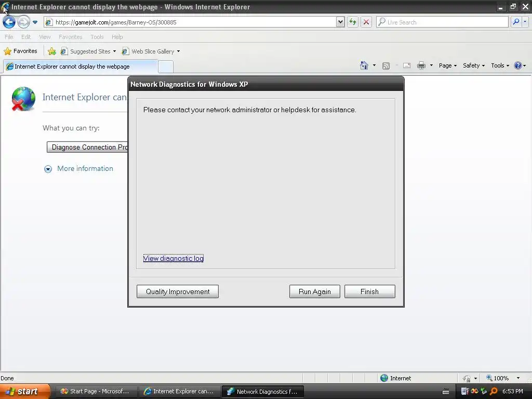Expand the zoom level dropdown arrow
This screenshot has width=532, height=399.
518,378
